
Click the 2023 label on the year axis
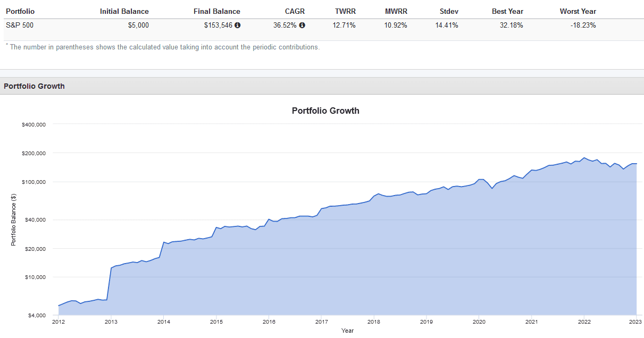pos(636,322)
